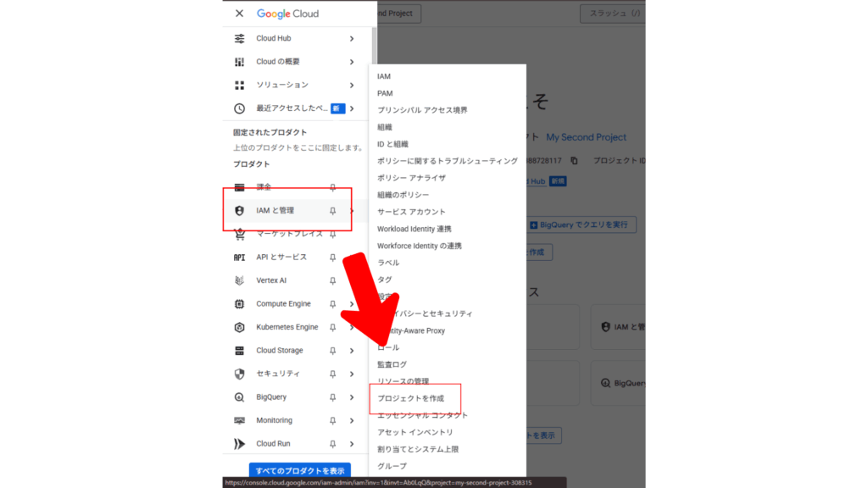Expand the Cloud の概要 submenu arrow

[352, 62]
